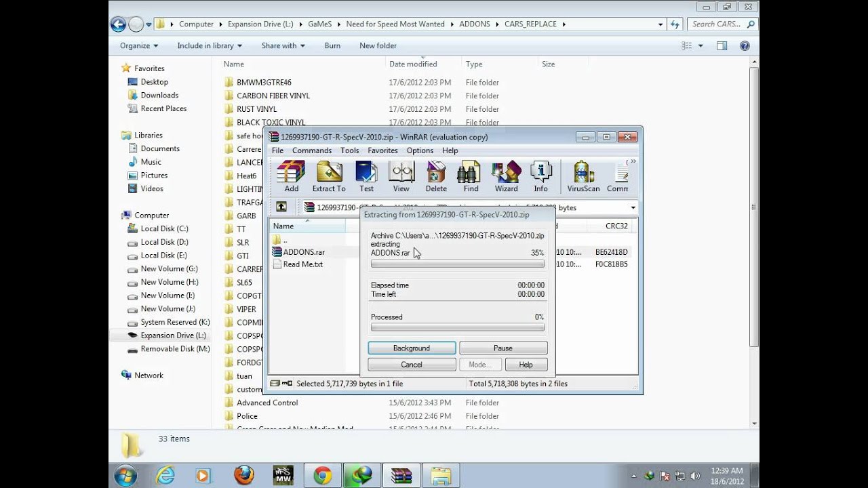Open the WinRAR Commands menu
Image resolution: width=868 pixels, height=488 pixels.
click(x=312, y=150)
